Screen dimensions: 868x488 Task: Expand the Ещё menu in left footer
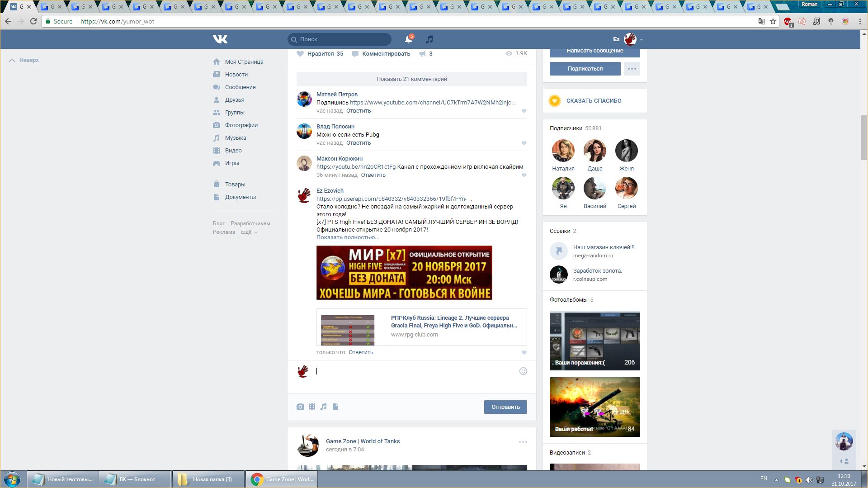pyautogui.click(x=249, y=232)
